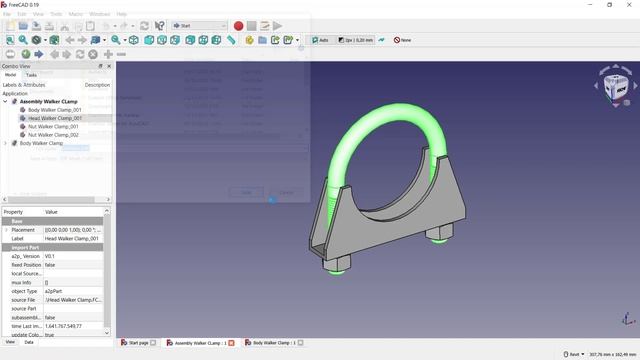
Task: Select the Front view cube icon
Action: [149, 40]
